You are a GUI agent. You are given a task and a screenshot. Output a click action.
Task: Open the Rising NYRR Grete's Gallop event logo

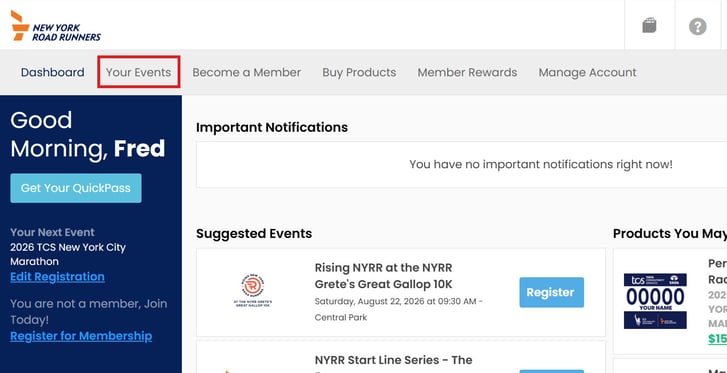[x=253, y=291]
